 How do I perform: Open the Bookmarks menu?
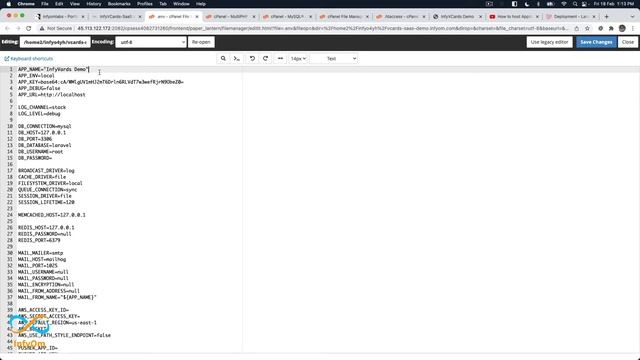[119, 4]
